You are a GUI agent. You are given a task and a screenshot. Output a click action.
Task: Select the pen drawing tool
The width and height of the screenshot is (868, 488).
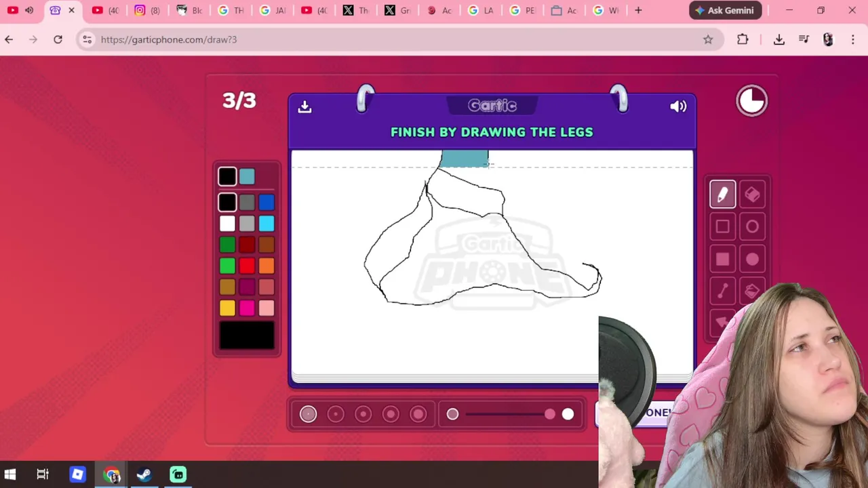click(x=722, y=195)
